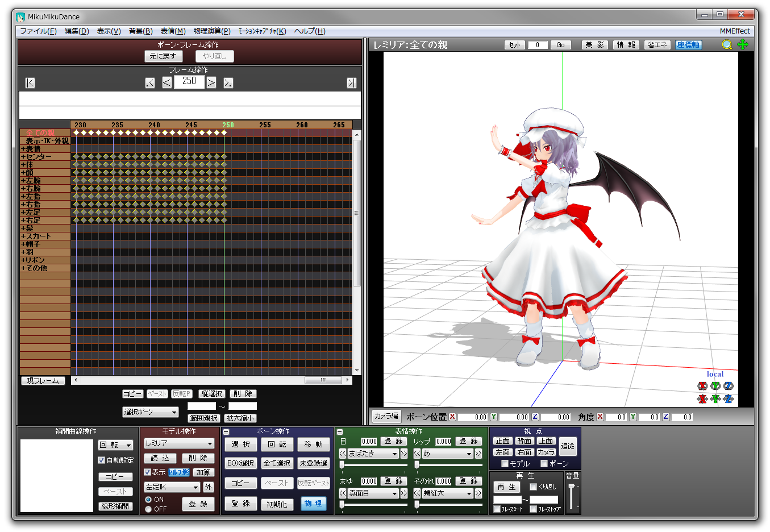Image resolution: width=770 pixels, height=532 pixels.
Task: Step back one frame with < button
Action: [x=167, y=83]
